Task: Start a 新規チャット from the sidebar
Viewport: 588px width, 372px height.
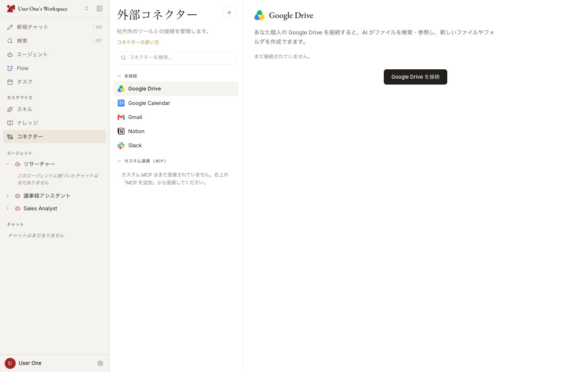Action: click(54, 27)
